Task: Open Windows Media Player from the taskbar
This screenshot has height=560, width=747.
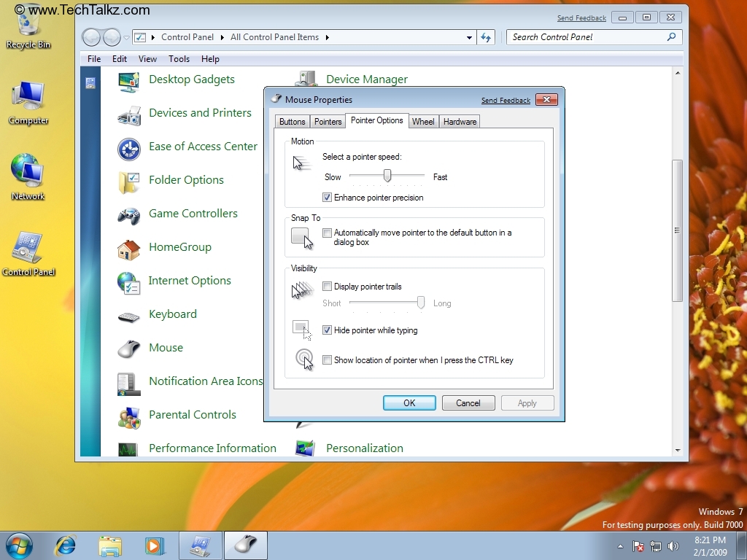Action: (x=155, y=545)
